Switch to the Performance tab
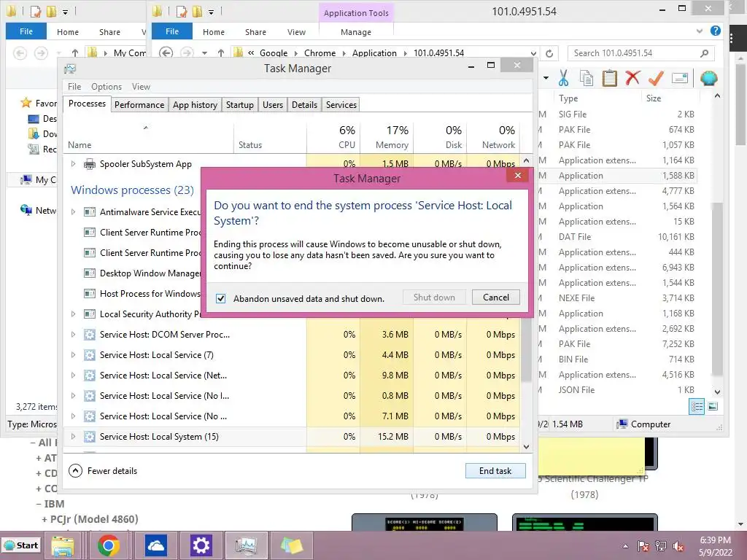 [x=139, y=105]
